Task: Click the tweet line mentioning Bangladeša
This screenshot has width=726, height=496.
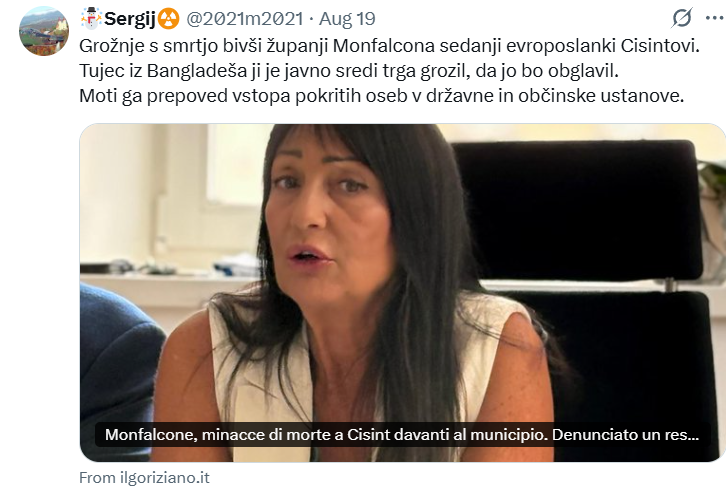Action: coord(349,71)
